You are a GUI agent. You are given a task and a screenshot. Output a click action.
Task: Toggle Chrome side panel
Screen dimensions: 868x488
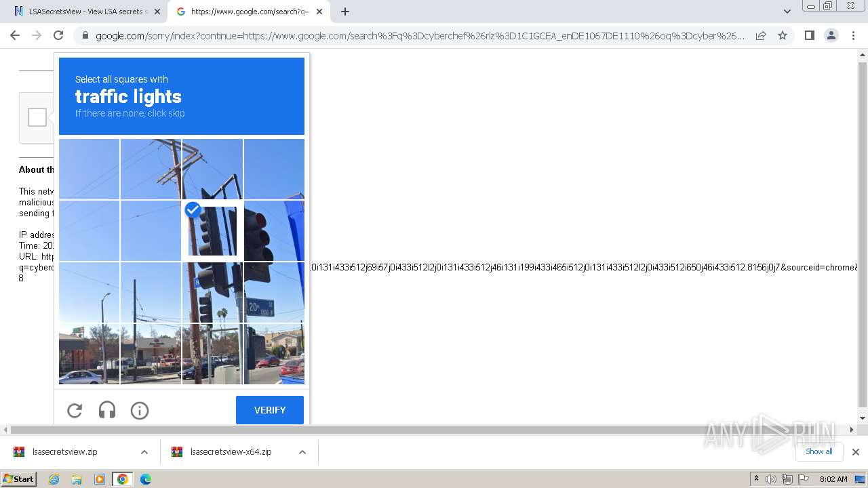809,35
